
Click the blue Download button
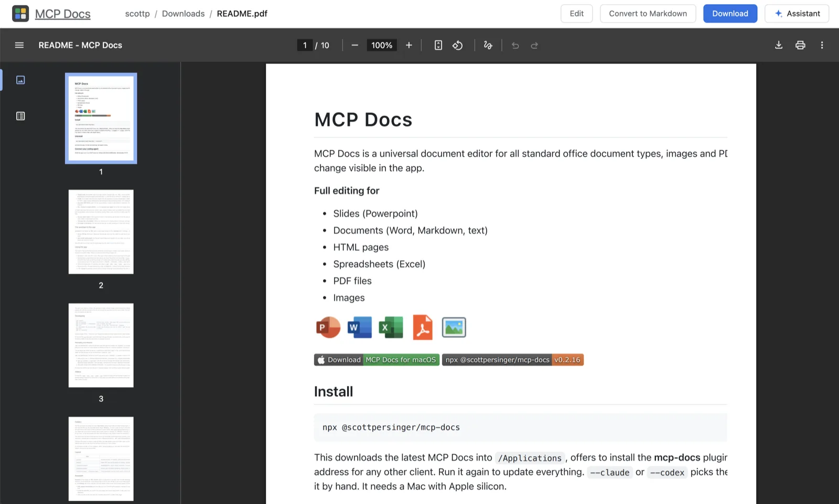click(730, 14)
